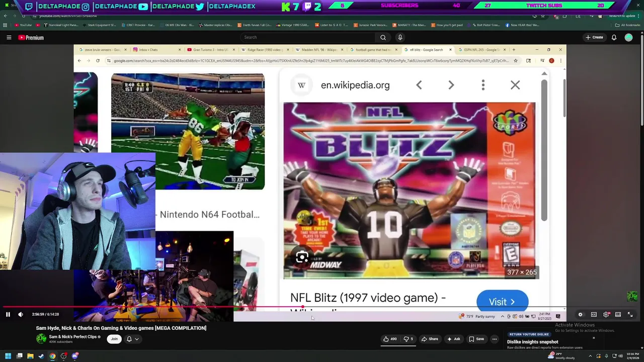Switch to ESPN NFL 2K5 tab in video
This screenshot has width=644, height=362.
481,50
